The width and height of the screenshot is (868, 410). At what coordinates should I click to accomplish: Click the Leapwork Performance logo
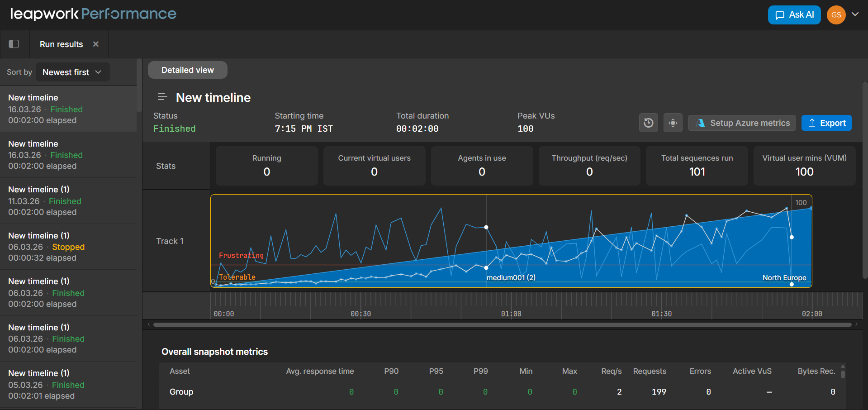[93, 14]
